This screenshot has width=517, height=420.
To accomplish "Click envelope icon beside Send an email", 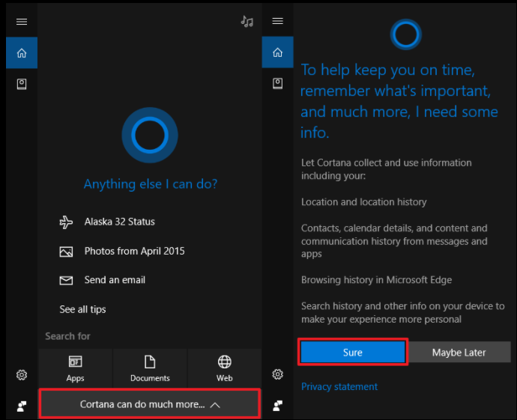I will pyautogui.click(x=66, y=280).
